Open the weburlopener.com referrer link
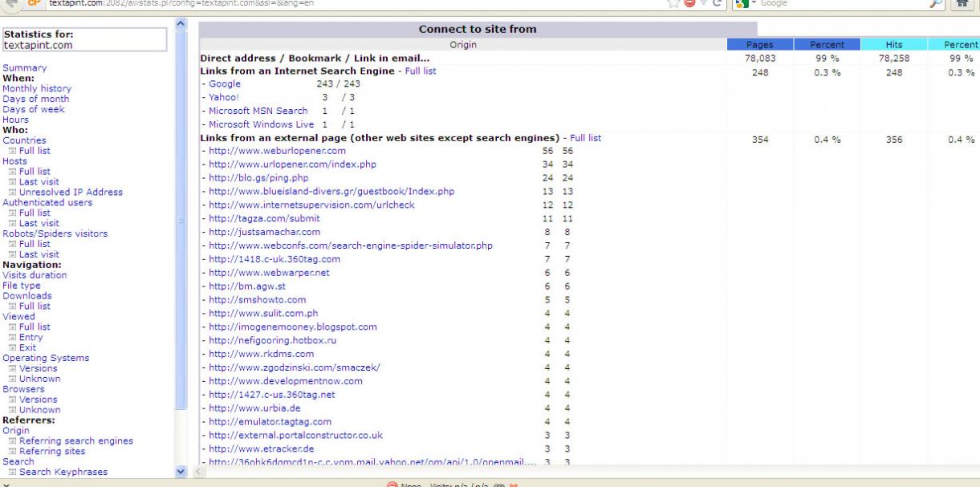980x487 pixels. click(277, 151)
